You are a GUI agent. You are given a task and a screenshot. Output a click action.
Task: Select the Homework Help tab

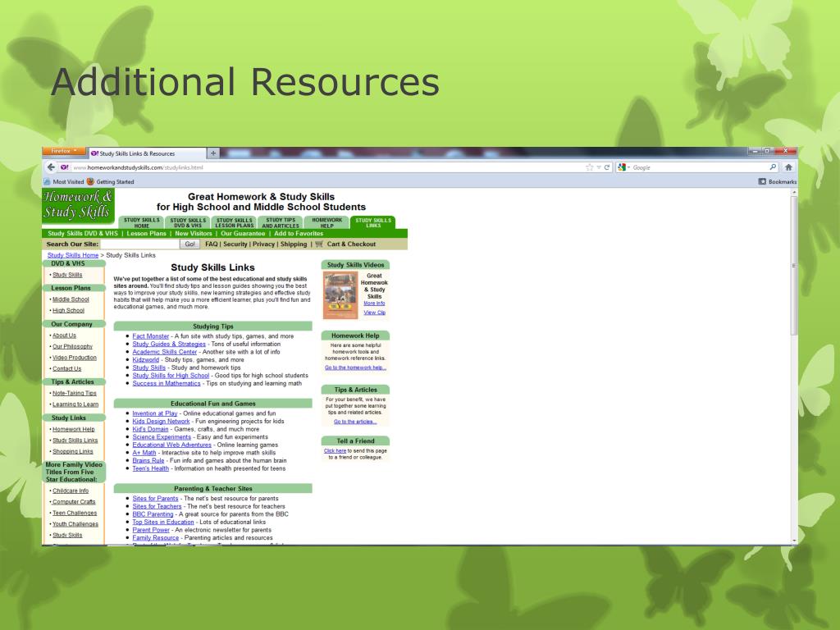click(x=326, y=223)
